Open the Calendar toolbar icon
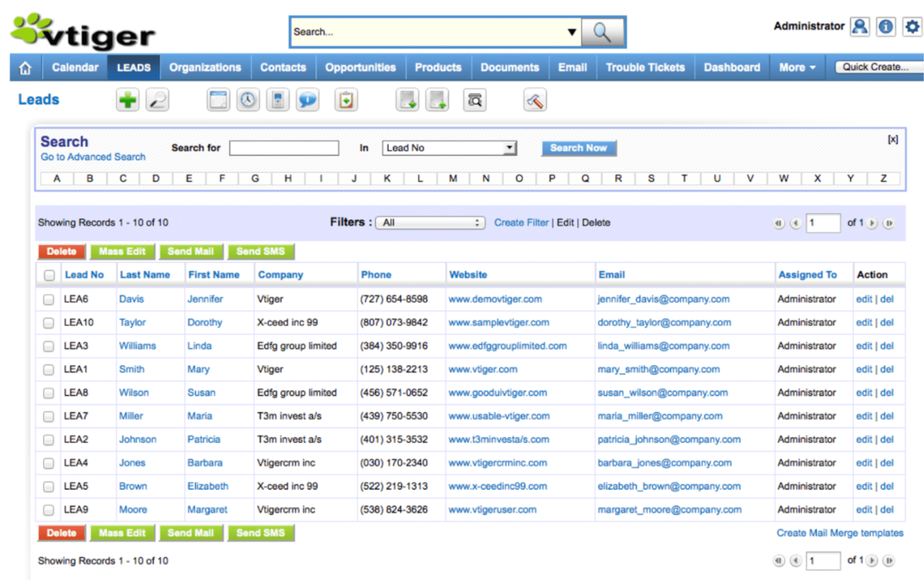The image size is (924, 580). [218, 100]
